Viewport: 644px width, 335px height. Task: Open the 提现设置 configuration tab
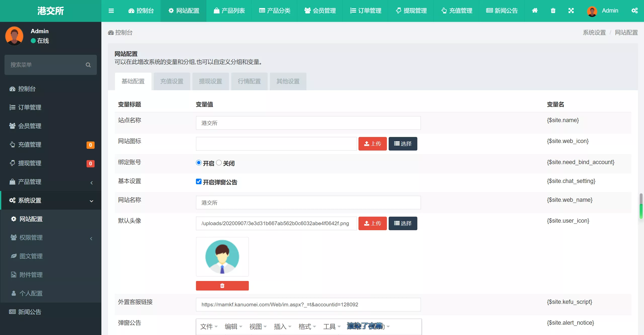[210, 81]
